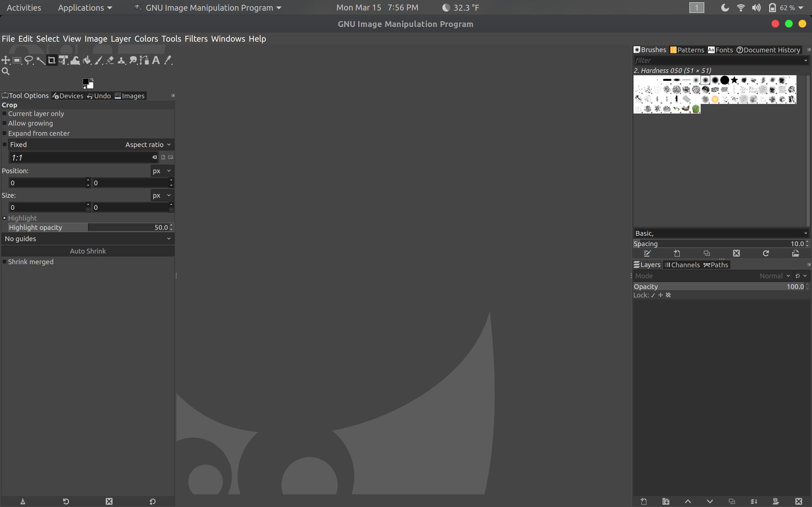Toggle Allow growing option
The width and height of the screenshot is (812, 507).
[x=5, y=123]
